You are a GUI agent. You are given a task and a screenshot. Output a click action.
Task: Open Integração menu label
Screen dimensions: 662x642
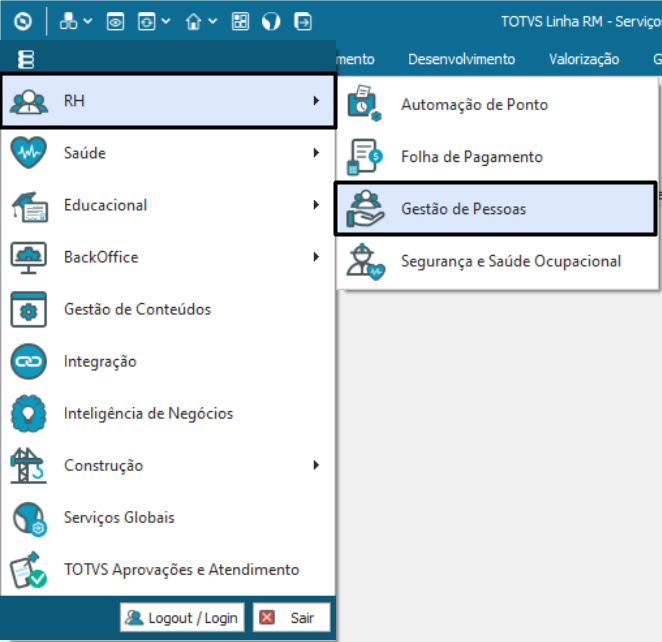[x=100, y=362]
